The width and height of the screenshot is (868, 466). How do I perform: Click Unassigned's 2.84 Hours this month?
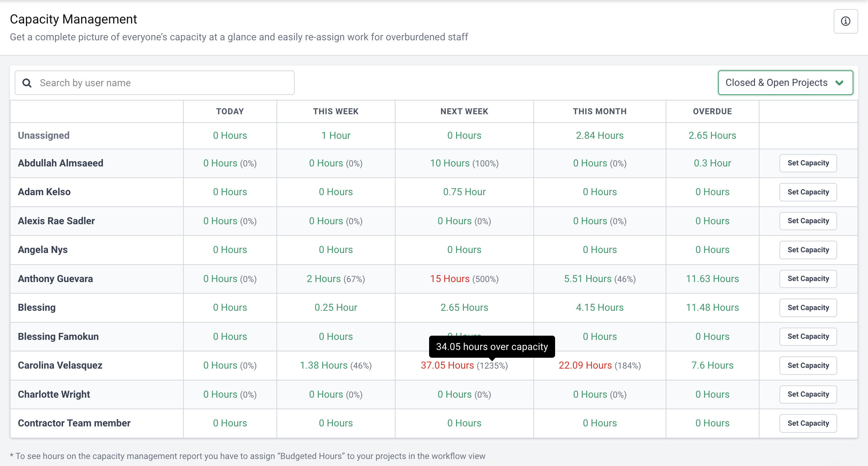[600, 136]
